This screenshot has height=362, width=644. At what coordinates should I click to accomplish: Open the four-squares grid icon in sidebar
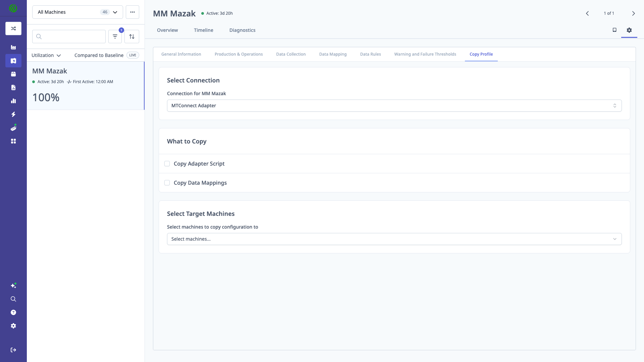point(13,141)
